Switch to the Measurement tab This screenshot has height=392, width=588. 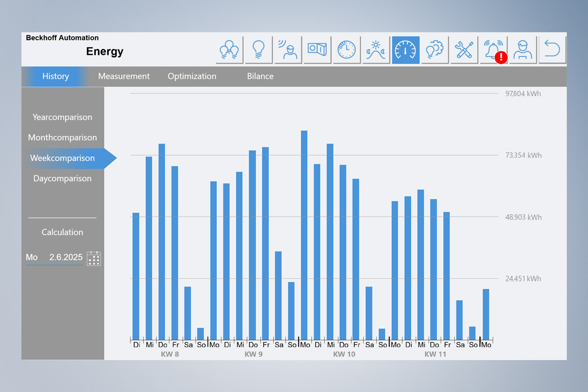[x=124, y=76]
